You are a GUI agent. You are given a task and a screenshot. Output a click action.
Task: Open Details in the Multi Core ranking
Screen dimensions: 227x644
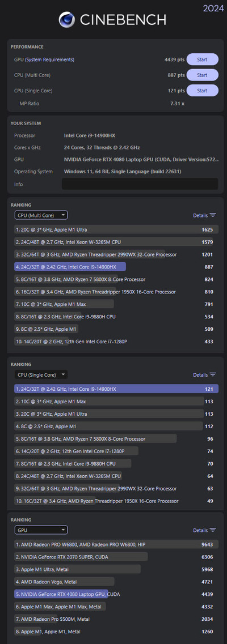click(200, 215)
